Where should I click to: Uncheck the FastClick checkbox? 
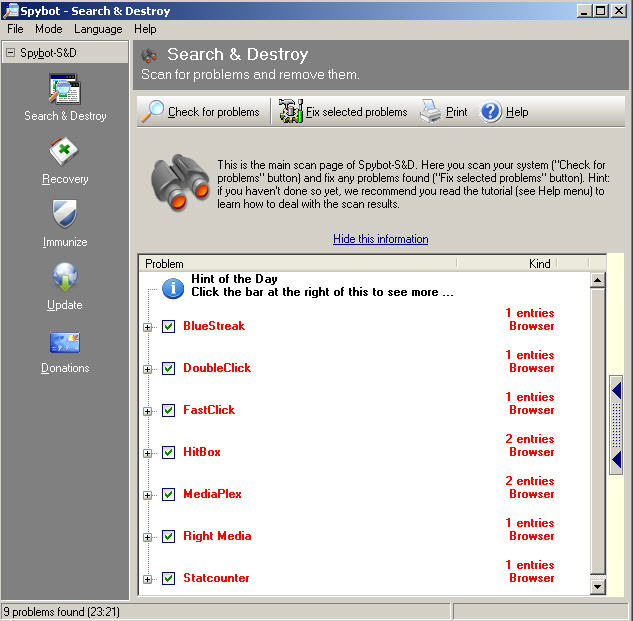pyautogui.click(x=168, y=410)
